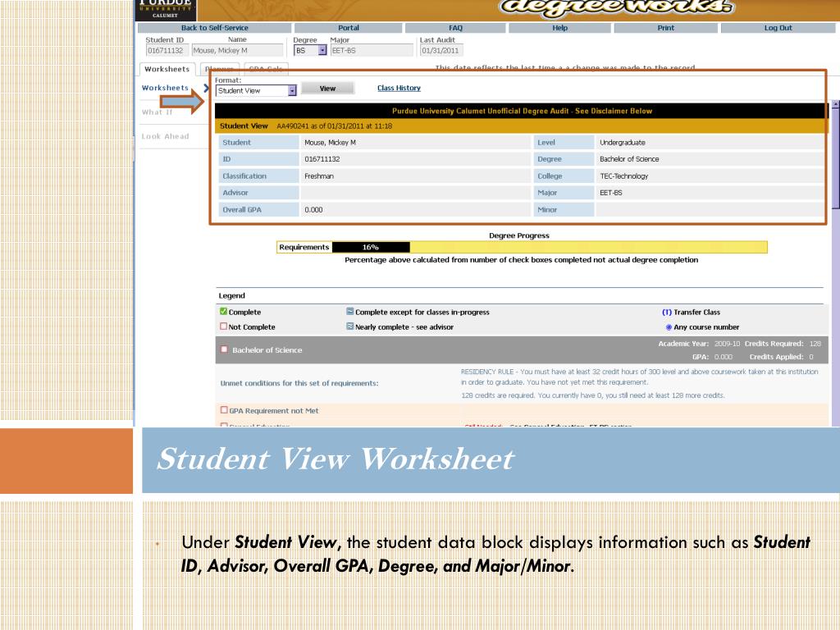
Task: Click the Complete legend checkbox icon
Action: [x=223, y=311]
